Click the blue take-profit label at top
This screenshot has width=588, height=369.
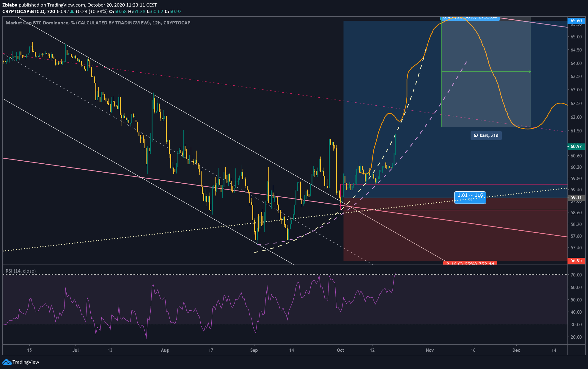[x=470, y=18]
